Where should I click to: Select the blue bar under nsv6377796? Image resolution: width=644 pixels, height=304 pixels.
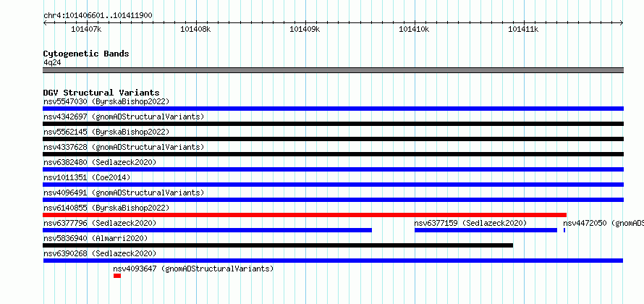(208, 230)
